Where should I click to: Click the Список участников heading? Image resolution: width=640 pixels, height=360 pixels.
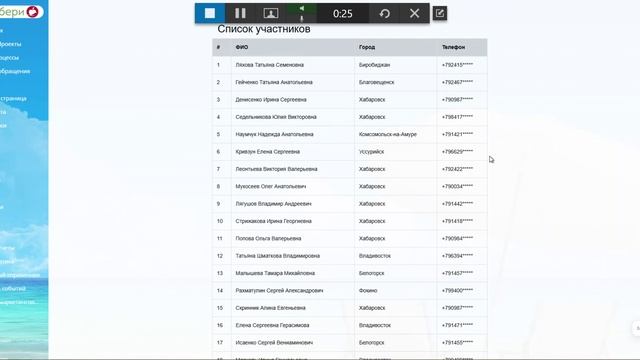pos(264,29)
